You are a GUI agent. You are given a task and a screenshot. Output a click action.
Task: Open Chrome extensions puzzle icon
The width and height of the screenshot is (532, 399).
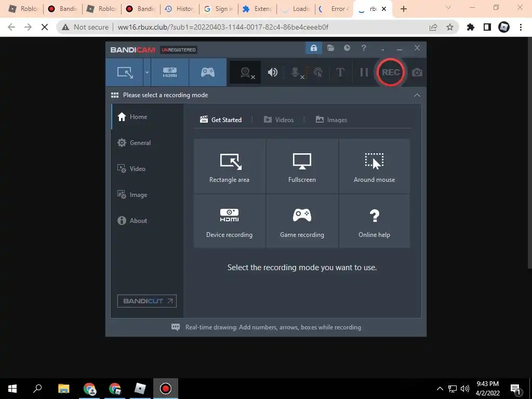pos(471,27)
